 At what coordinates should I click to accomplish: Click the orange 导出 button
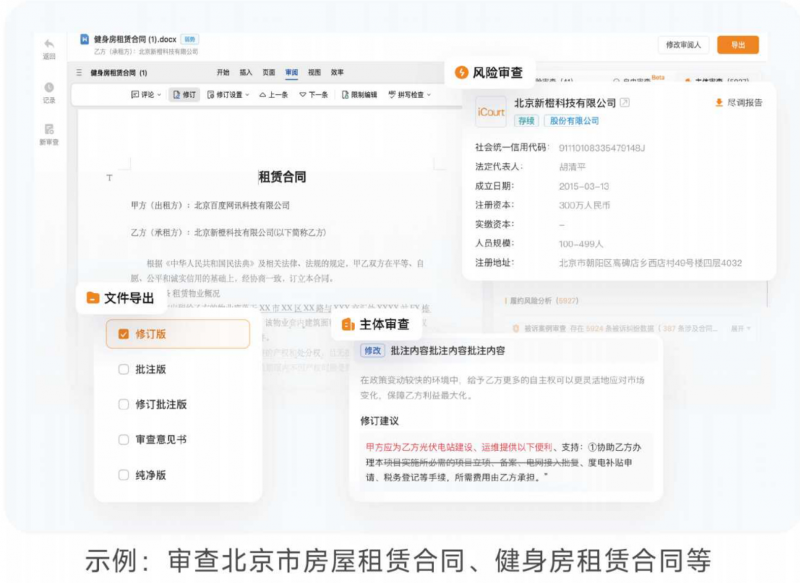click(x=738, y=45)
